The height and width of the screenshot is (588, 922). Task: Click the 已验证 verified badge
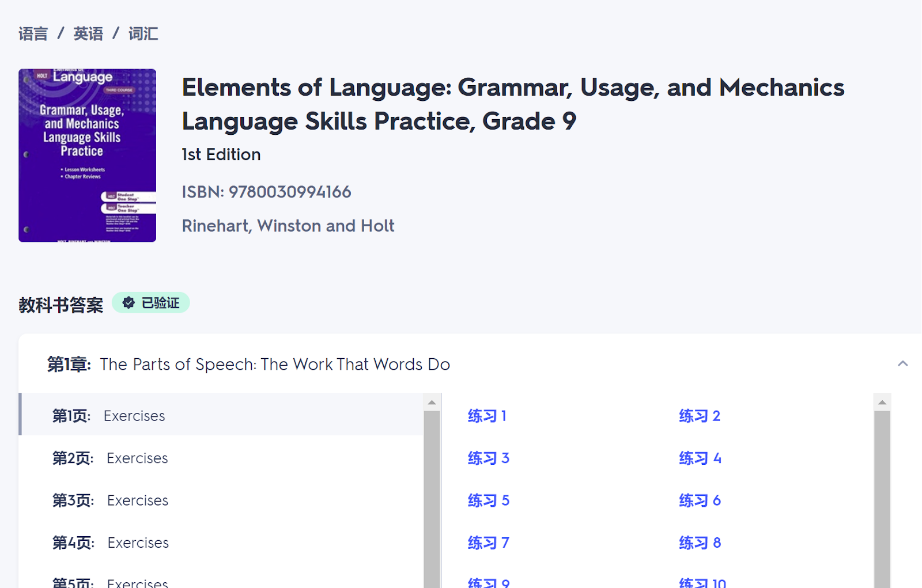coord(151,303)
